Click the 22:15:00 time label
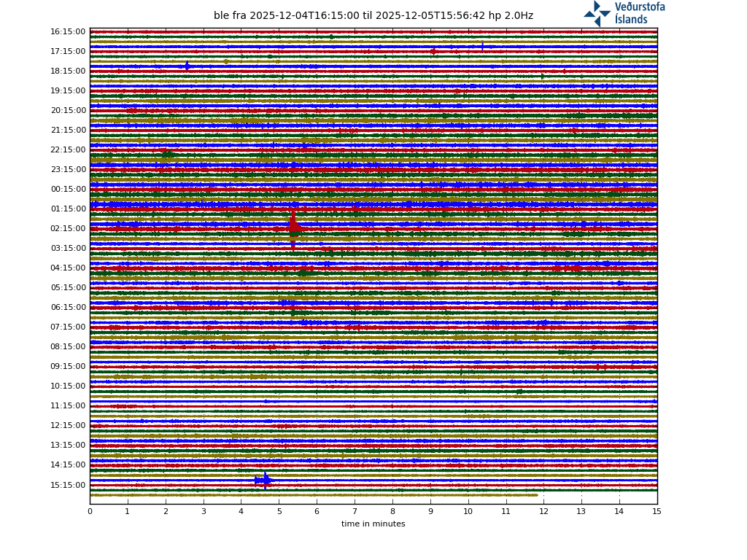 tap(68, 150)
